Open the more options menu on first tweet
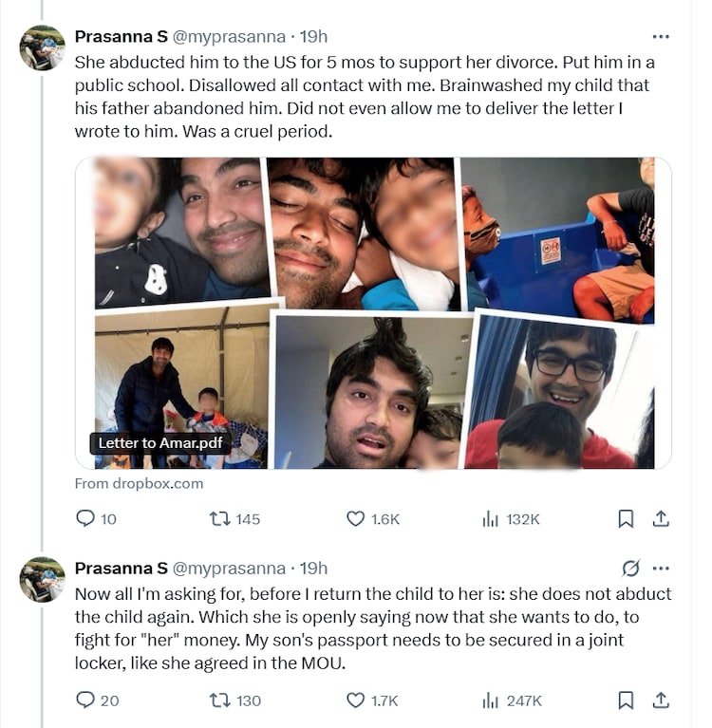This screenshot has height=728, width=712. click(662, 36)
